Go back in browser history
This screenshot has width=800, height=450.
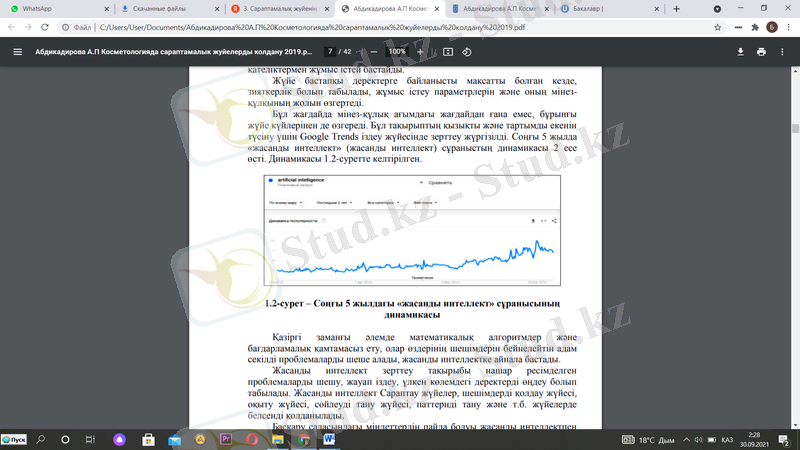point(11,27)
